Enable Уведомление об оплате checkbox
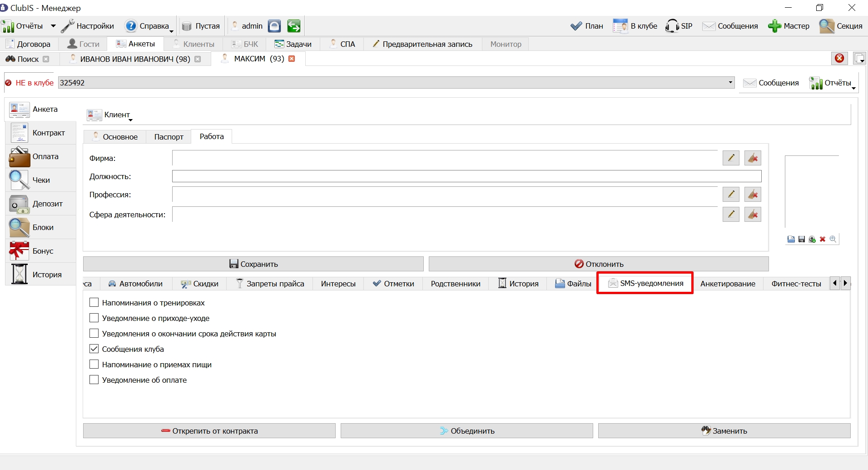Viewport: 868px width, 470px height. point(94,380)
